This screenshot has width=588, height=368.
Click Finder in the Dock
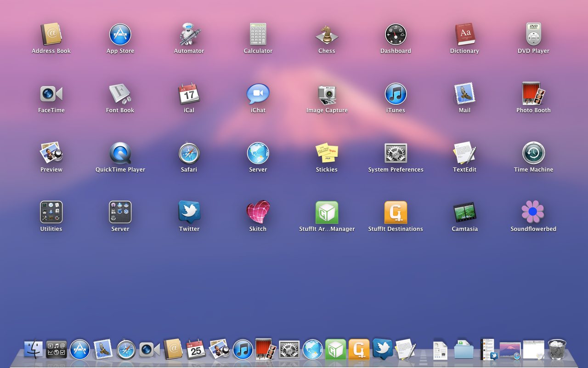pyautogui.click(x=34, y=350)
